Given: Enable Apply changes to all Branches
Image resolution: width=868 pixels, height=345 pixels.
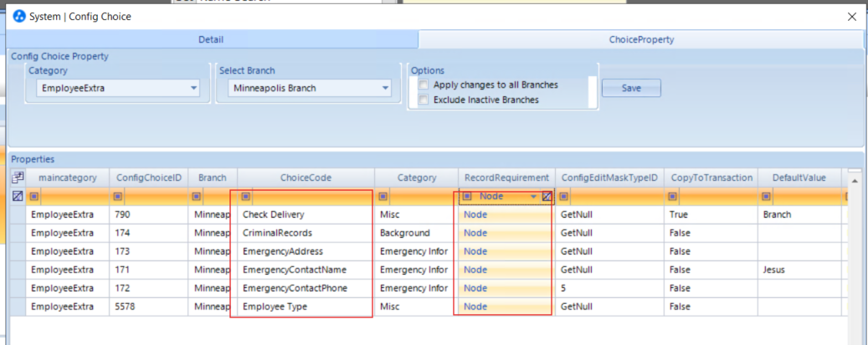Looking at the screenshot, I should [424, 85].
